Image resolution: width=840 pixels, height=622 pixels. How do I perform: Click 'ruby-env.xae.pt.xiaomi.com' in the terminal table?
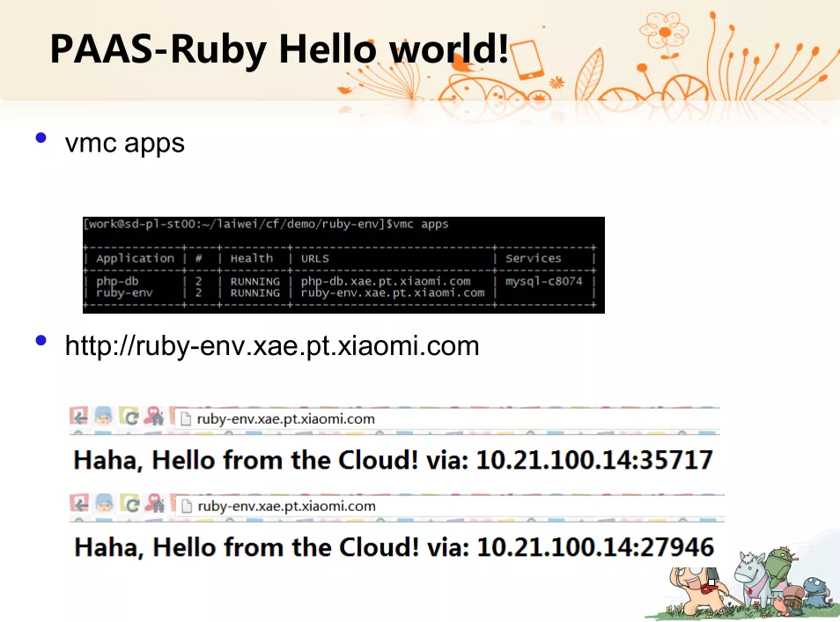393,292
